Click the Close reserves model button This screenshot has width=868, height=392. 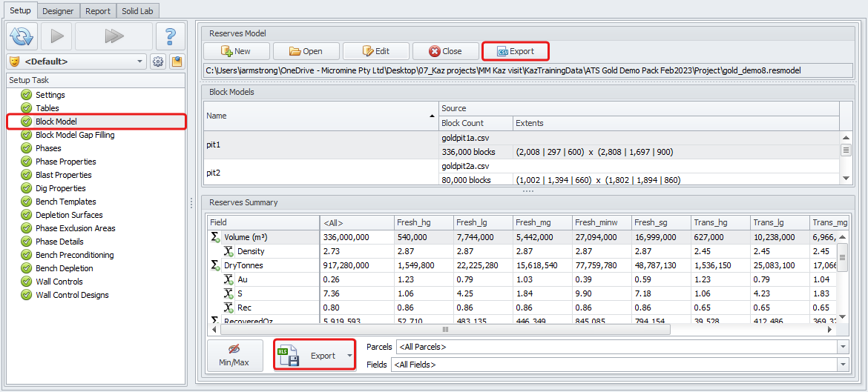point(445,51)
